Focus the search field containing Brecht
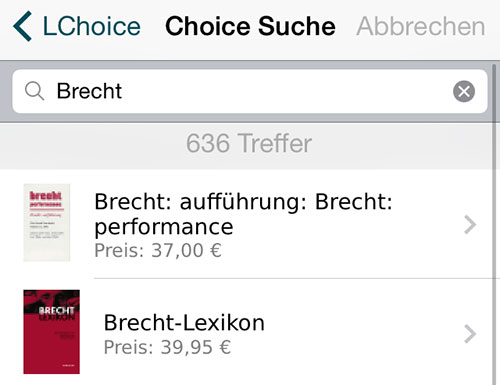The width and height of the screenshot is (500, 385). click(x=250, y=91)
